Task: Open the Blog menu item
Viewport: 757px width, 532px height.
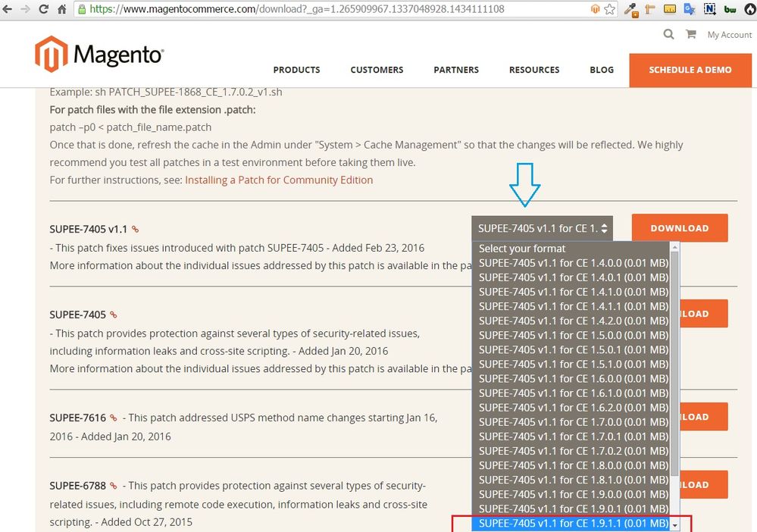Action: click(x=602, y=70)
